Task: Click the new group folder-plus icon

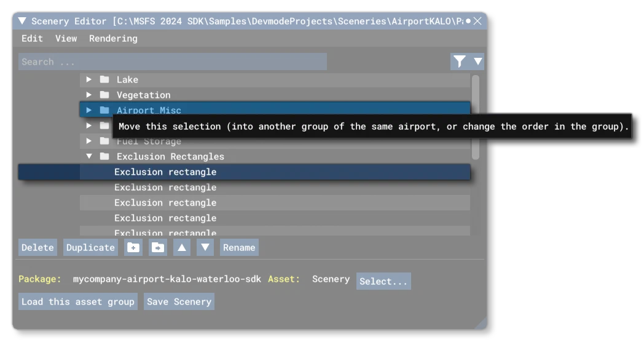Action: [133, 247]
